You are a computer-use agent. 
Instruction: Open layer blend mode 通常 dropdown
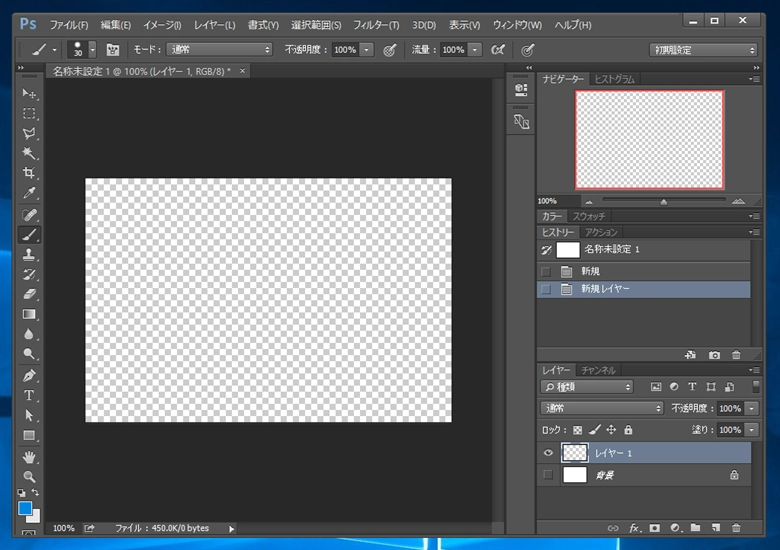point(602,408)
